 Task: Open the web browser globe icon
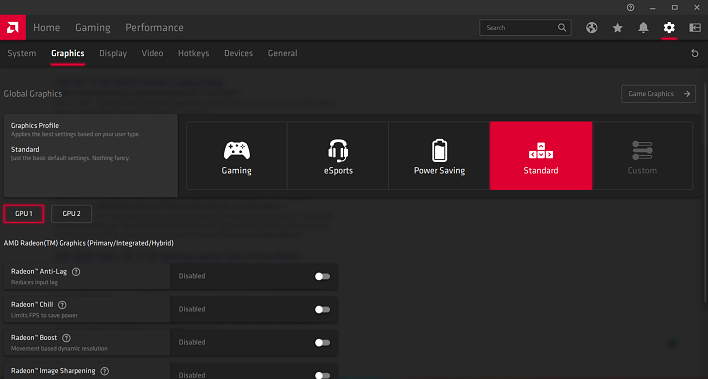coord(592,28)
